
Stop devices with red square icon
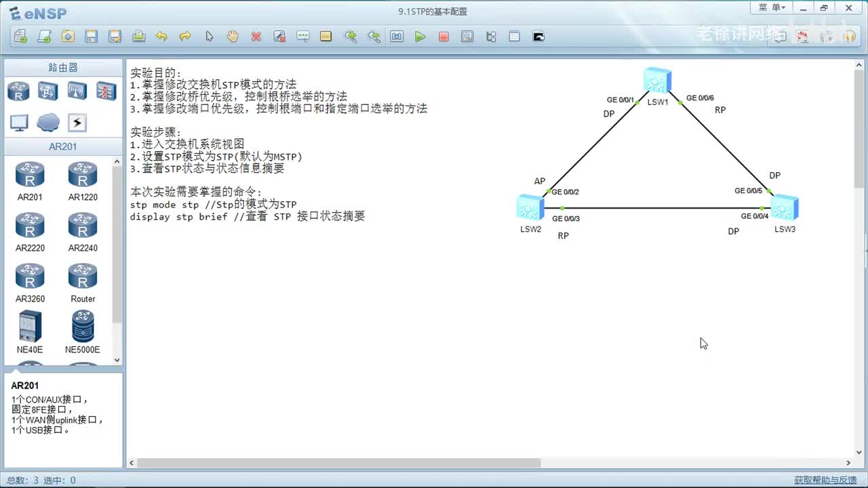pos(443,37)
